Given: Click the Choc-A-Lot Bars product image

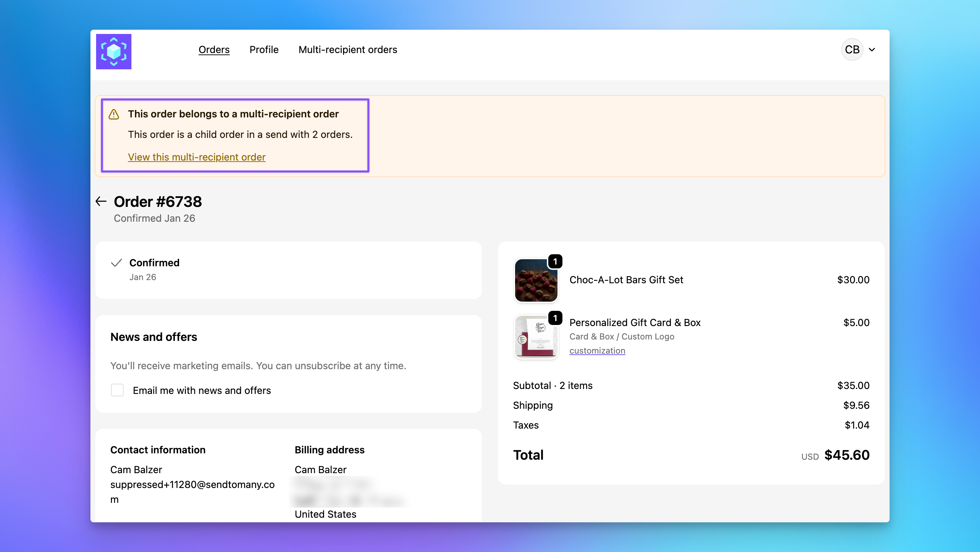Looking at the screenshot, I should click(536, 280).
